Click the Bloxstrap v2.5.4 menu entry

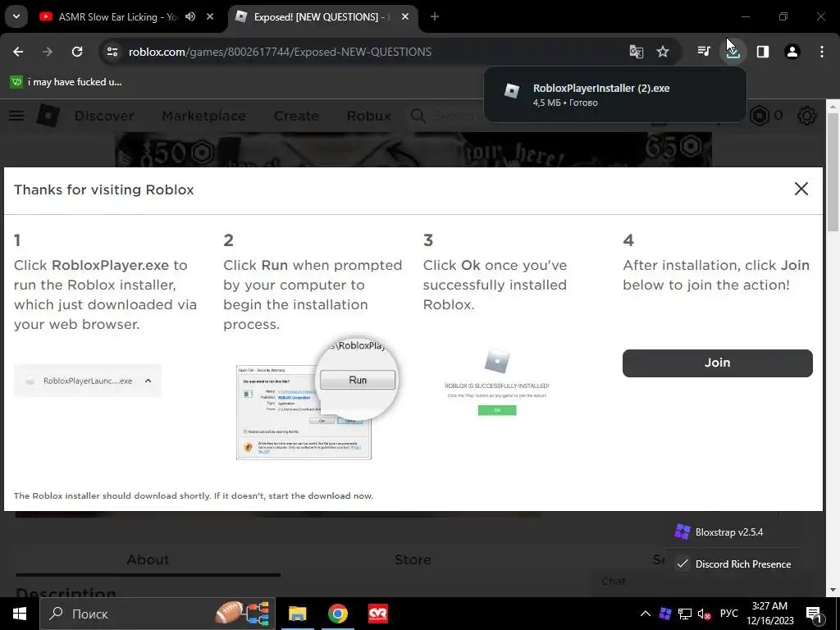(731, 532)
